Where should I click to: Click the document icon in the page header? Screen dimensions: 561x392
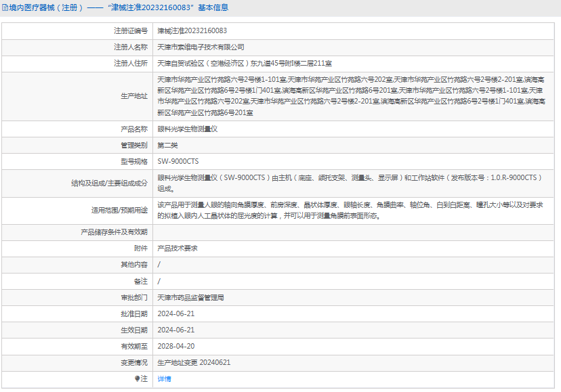(5, 7)
